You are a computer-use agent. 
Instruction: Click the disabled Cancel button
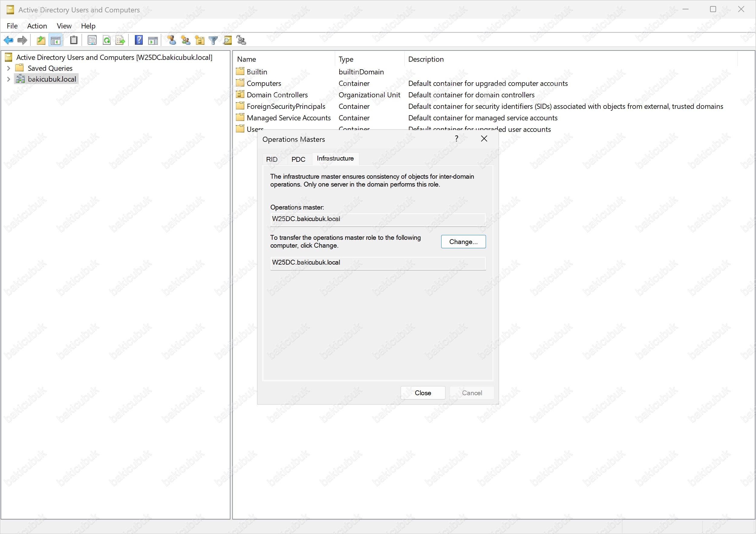click(x=472, y=393)
